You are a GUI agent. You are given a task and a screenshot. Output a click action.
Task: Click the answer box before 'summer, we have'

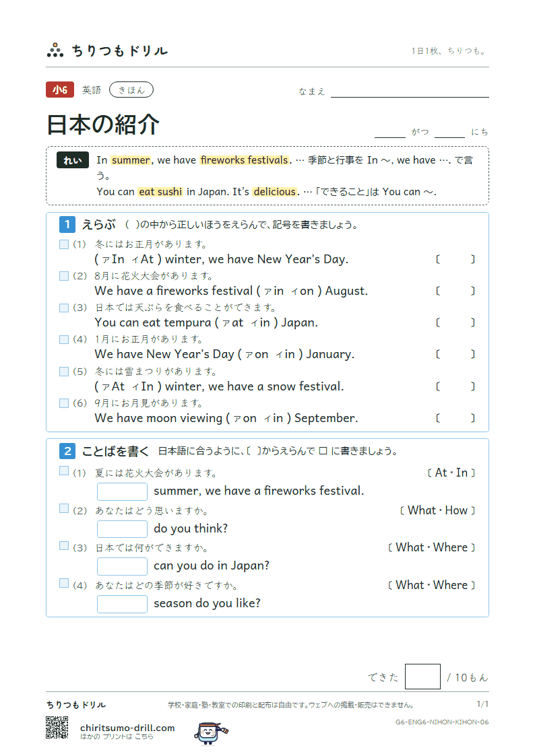click(122, 491)
